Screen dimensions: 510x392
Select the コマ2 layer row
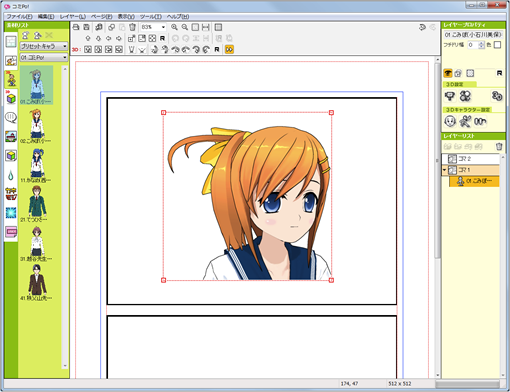[471, 159]
